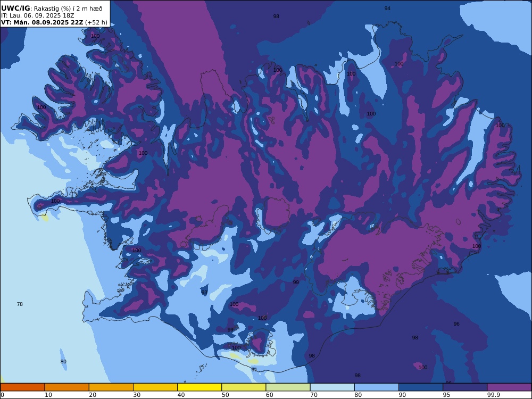This screenshot has height=399, width=532.
Task: Pick the dark orange 0–10 legend swatch
Action: coord(22,387)
